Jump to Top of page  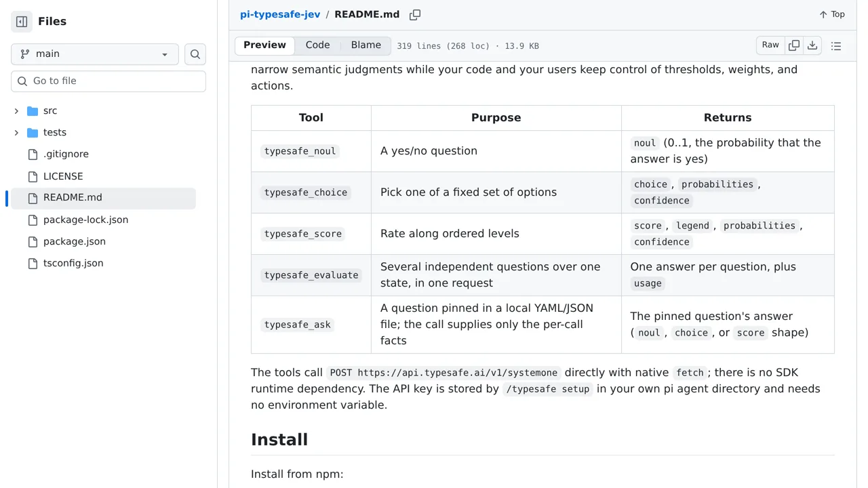pyautogui.click(x=832, y=14)
